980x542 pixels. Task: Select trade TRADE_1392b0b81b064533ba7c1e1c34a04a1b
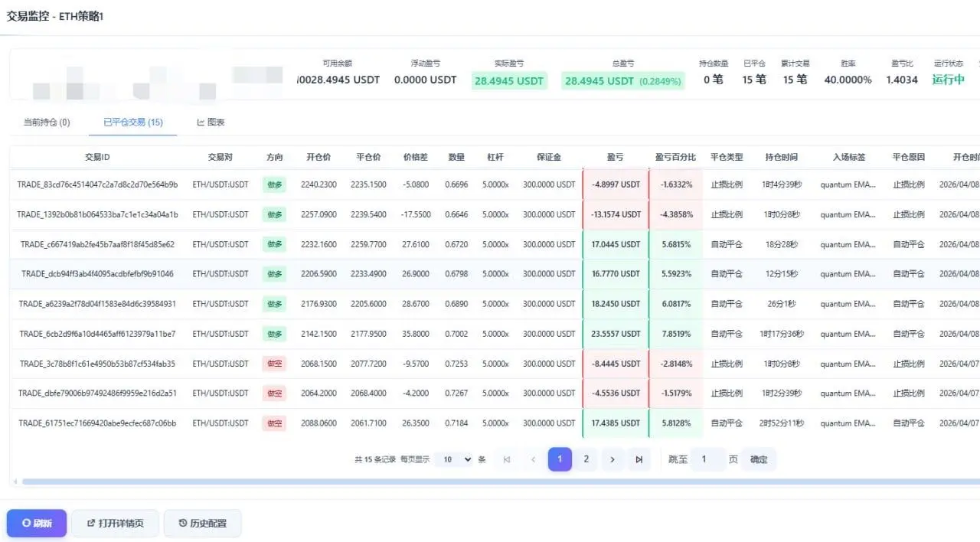[97, 214]
